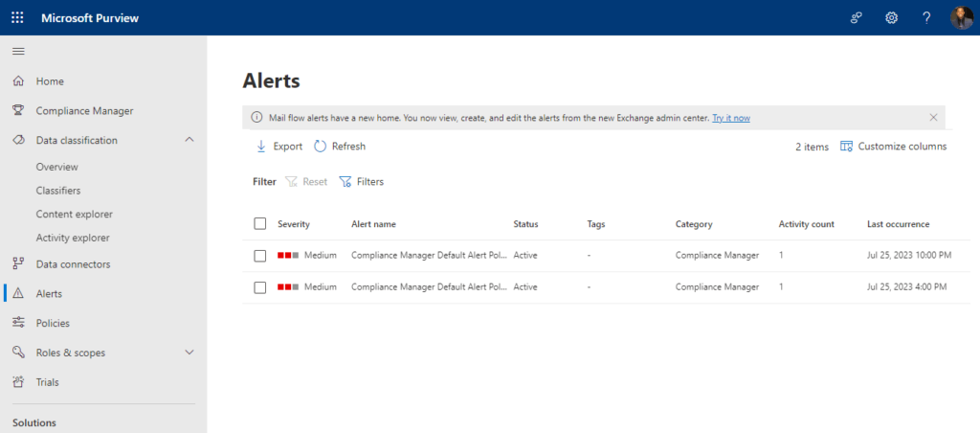Open Data classification Overview
This screenshot has height=433, width=980.
56,167
